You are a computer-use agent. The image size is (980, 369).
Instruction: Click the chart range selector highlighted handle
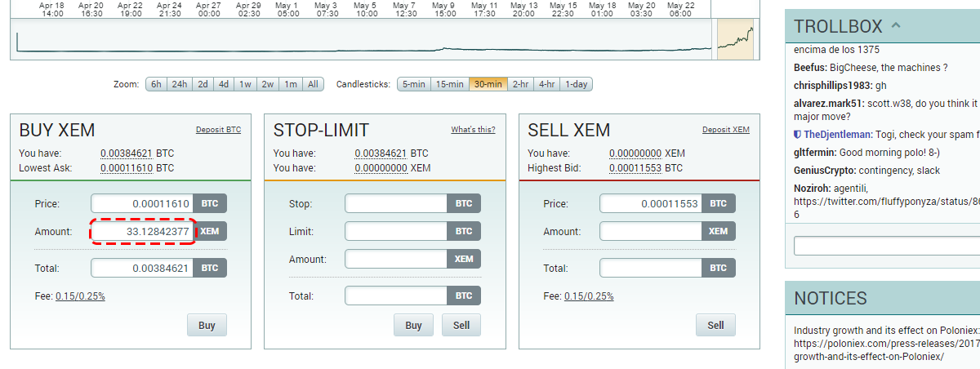(x=735, y=39)
